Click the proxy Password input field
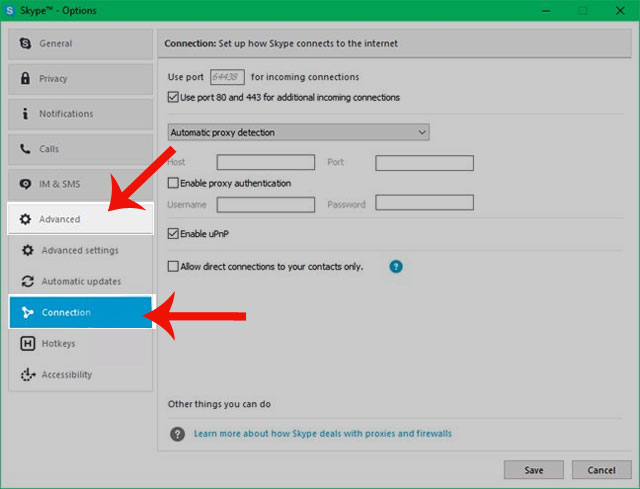Screen dimensions: 640x489 pyautogui.click(x=424, y=202)
